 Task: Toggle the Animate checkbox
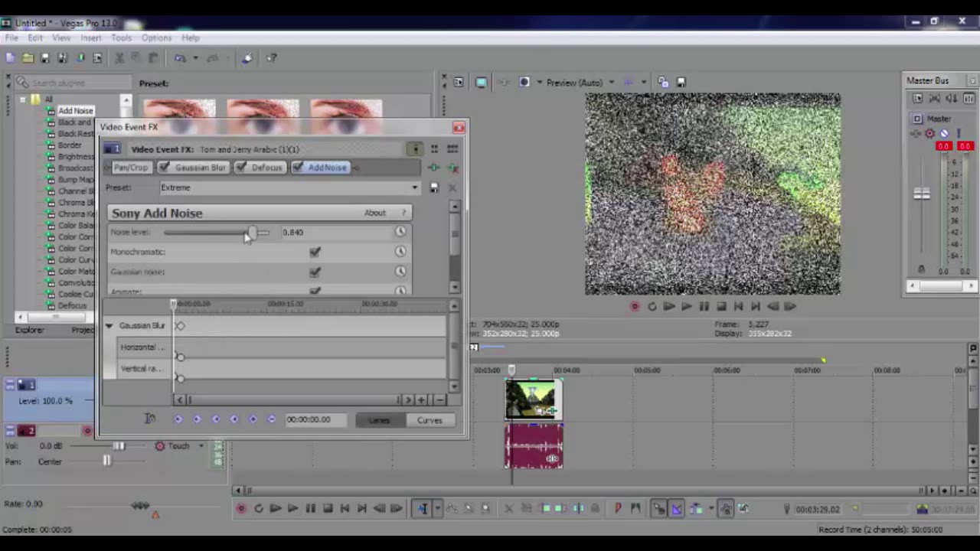click(315, 291)
